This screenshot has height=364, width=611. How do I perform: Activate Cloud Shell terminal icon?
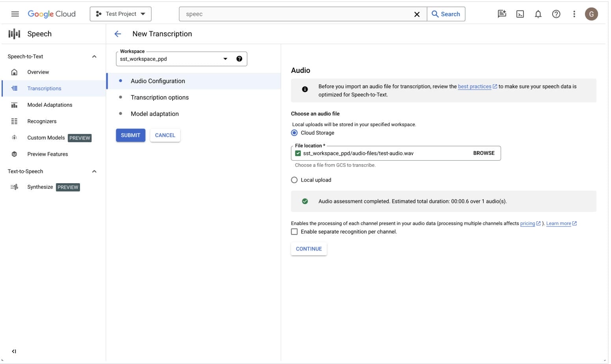520,14
